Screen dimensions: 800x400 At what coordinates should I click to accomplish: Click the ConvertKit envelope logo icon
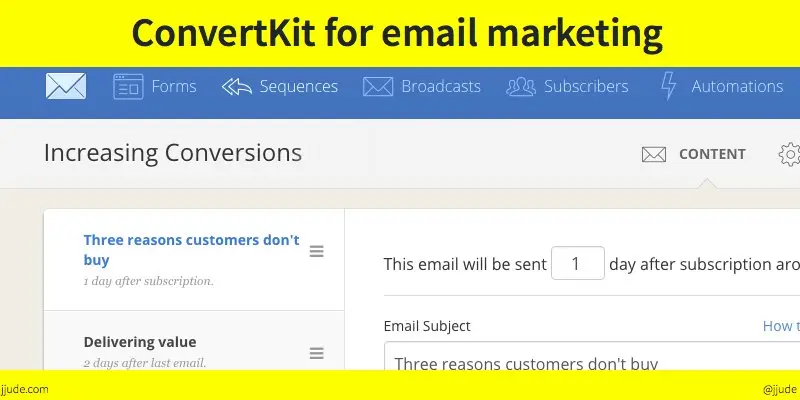66,87
